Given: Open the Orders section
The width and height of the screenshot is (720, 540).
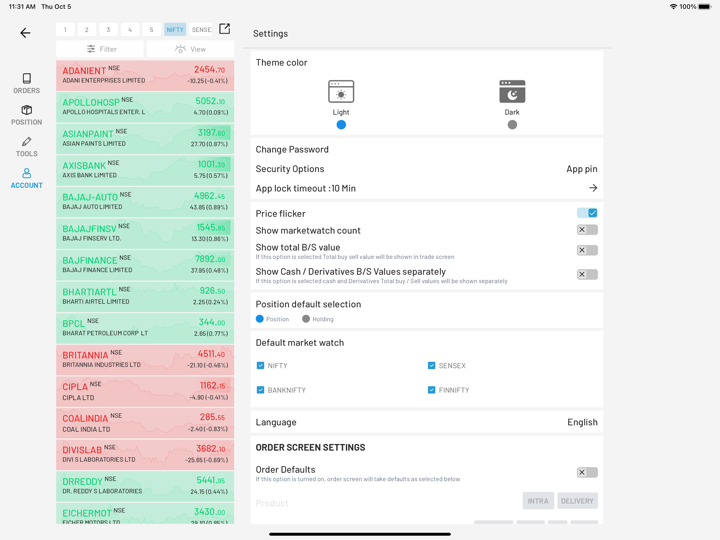Looking at the screenshot, I should click(x=27, y=83).
